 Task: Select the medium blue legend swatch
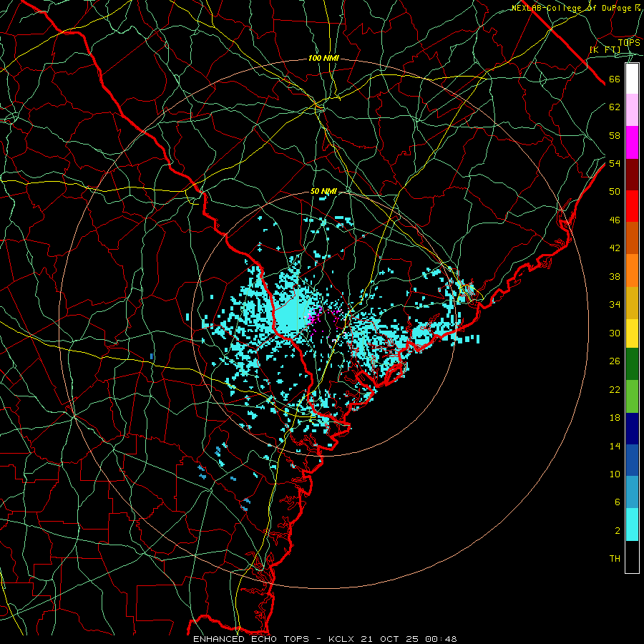pos(632,460)
